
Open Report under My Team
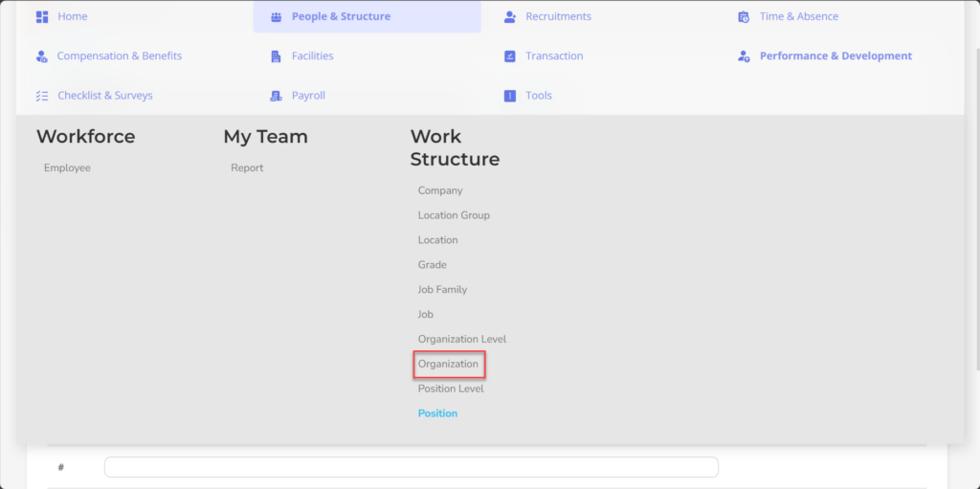[247, 167]
